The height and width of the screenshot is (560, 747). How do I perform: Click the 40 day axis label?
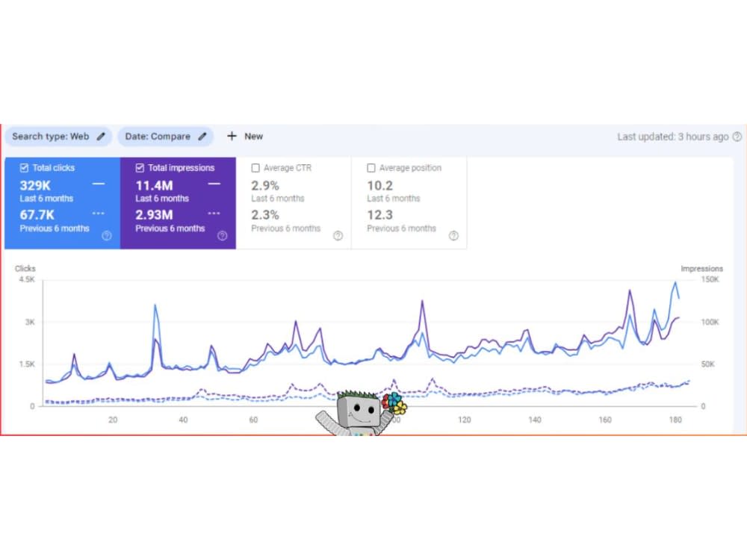pos(184,420)
